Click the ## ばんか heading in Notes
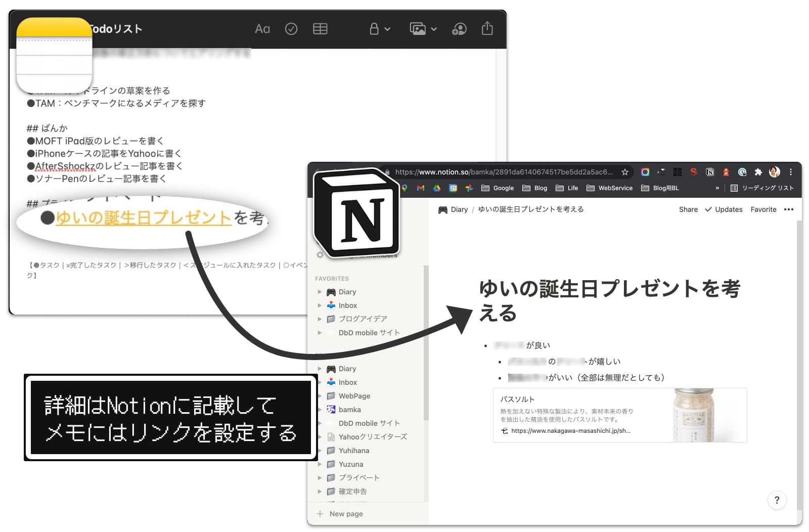The height and width of the screenshot is (532, 809). 47,128
